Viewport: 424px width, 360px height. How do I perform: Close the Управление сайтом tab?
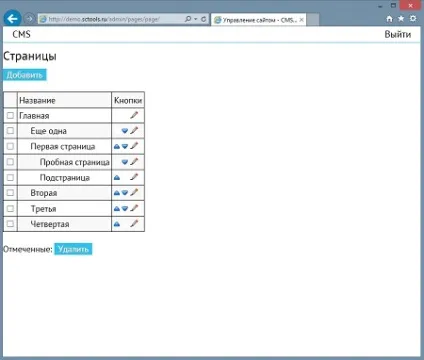click(301, 20)
